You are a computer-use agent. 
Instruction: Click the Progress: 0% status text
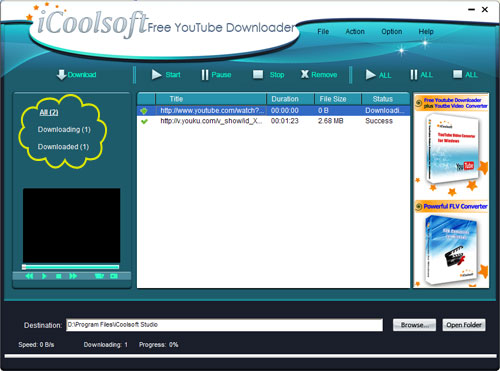pyautogui.click(x=159, y=345)
